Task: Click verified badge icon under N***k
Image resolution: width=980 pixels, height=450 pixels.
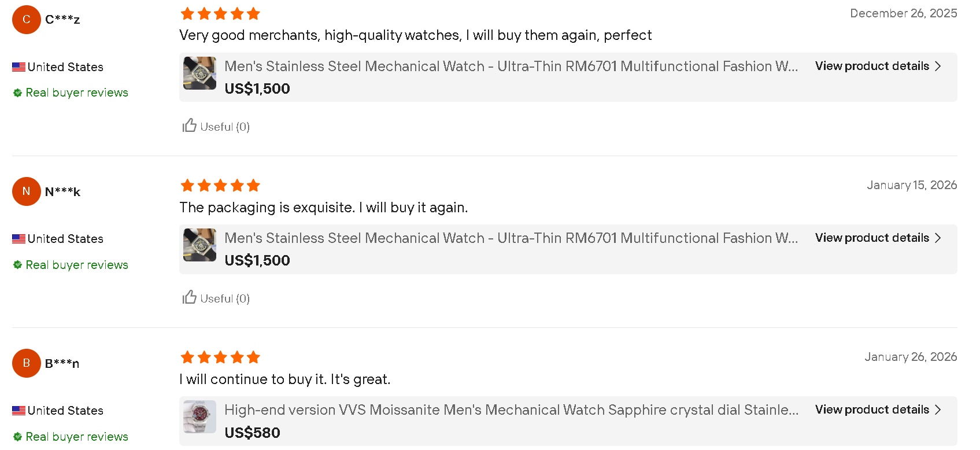Action: click(x=18, y=265)
